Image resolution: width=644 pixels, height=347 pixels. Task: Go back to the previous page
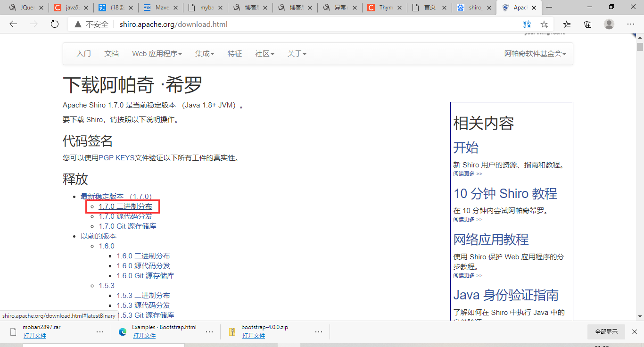pyautogui.click(x=13, y=24)
